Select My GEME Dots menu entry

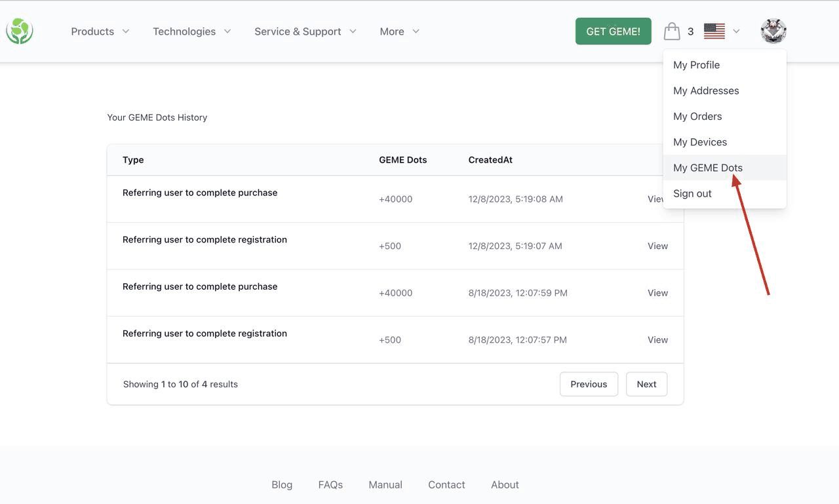click(708, 168)
